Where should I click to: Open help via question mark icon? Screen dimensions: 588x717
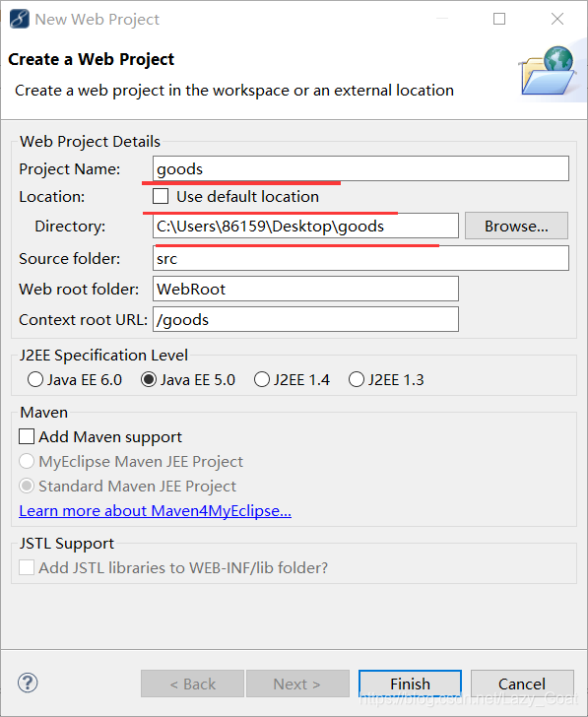28,684
